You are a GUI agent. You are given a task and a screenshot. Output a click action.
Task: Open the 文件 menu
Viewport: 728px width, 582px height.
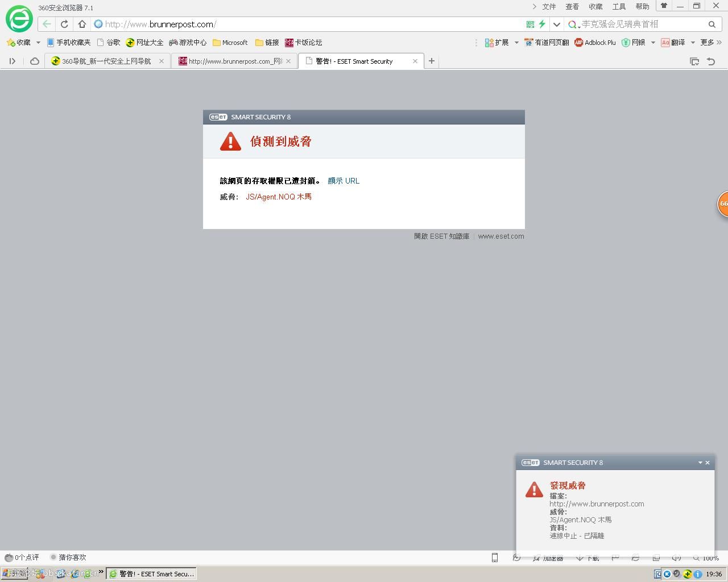pyautogui.click(x=549, y=7)
